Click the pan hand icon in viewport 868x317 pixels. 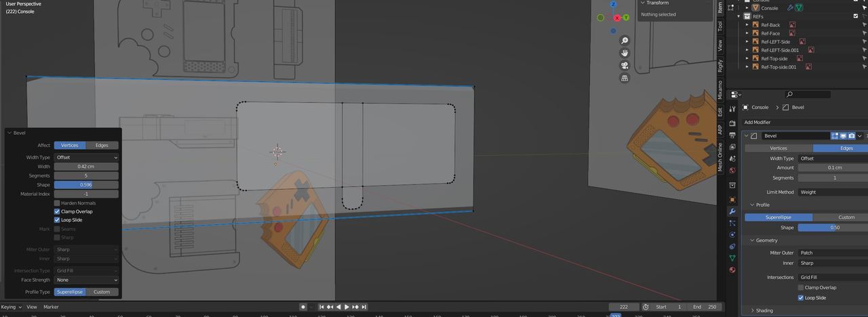coord(624,53)
